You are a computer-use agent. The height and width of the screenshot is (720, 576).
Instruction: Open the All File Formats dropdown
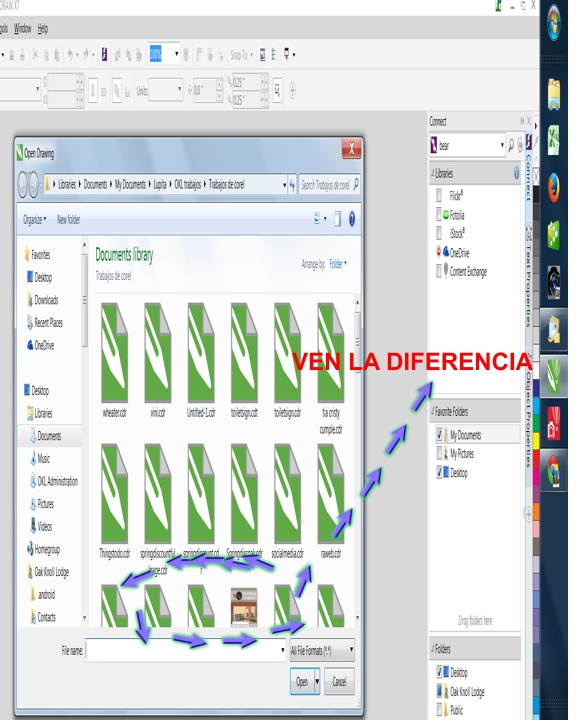pos(322,650)
